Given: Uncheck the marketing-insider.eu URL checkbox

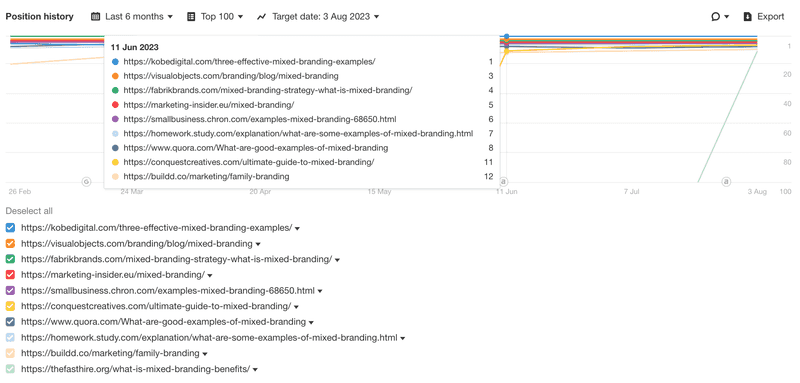Looking at the screenshot, I should (10, 275).
